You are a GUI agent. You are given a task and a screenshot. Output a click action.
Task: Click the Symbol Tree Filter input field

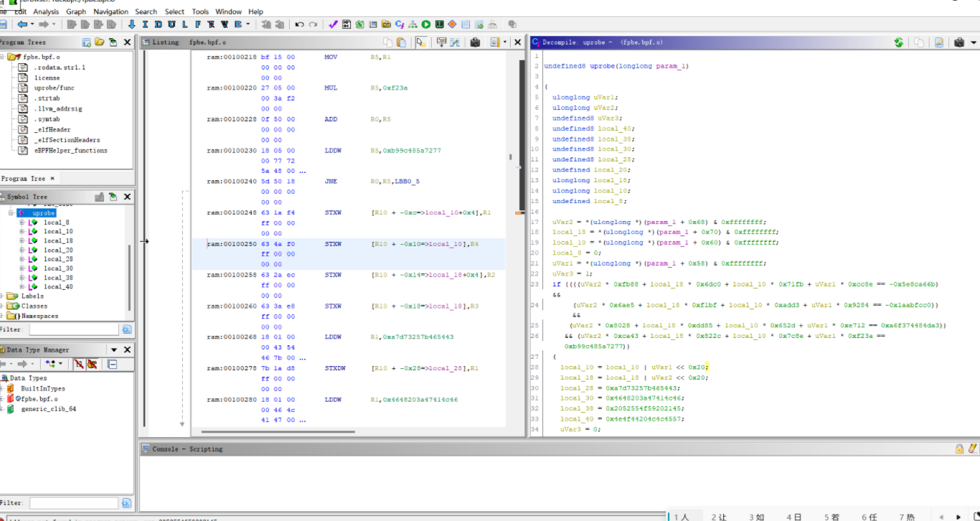coord(73,329)
